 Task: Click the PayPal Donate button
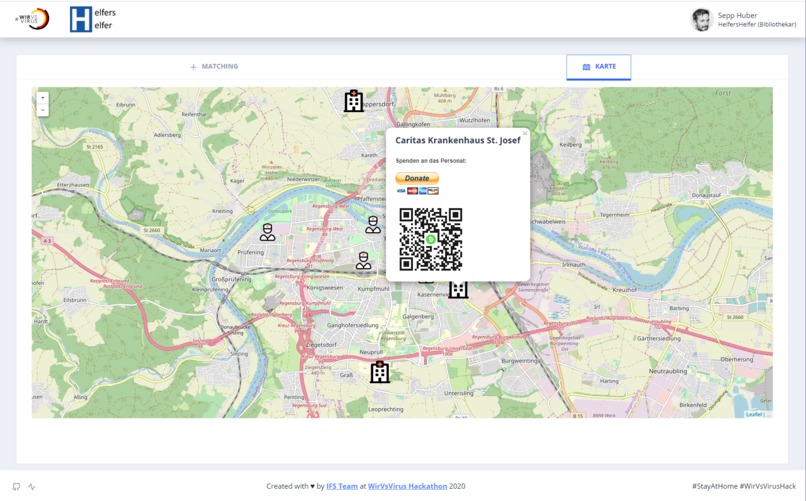click(x=417, y=178)
